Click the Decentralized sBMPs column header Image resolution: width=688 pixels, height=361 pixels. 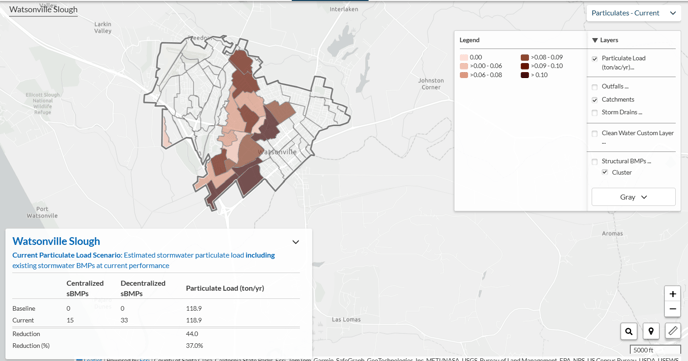pos(143,288)
